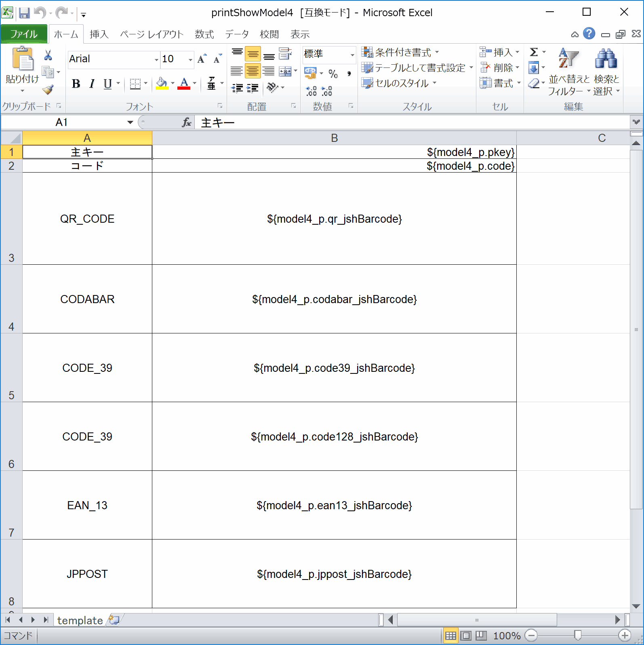Screen dimensions: 644x645
Task: Click the text Orientation icon
Action: (x=273, y=87)
